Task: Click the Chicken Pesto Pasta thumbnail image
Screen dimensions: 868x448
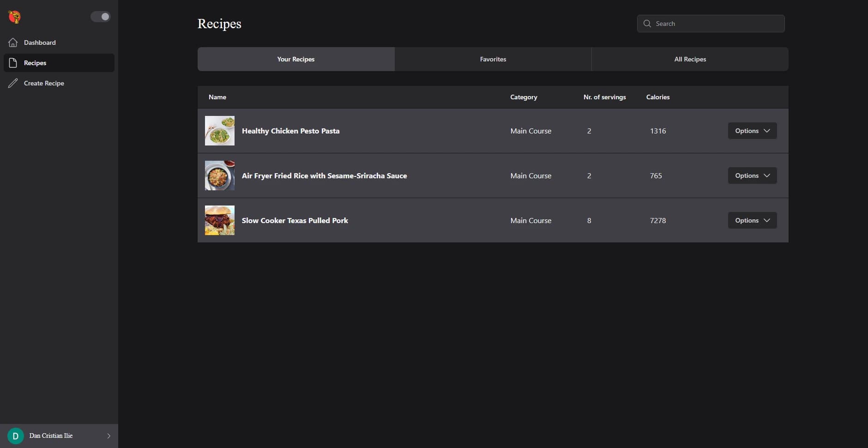Action: click(x=220, y=131)
